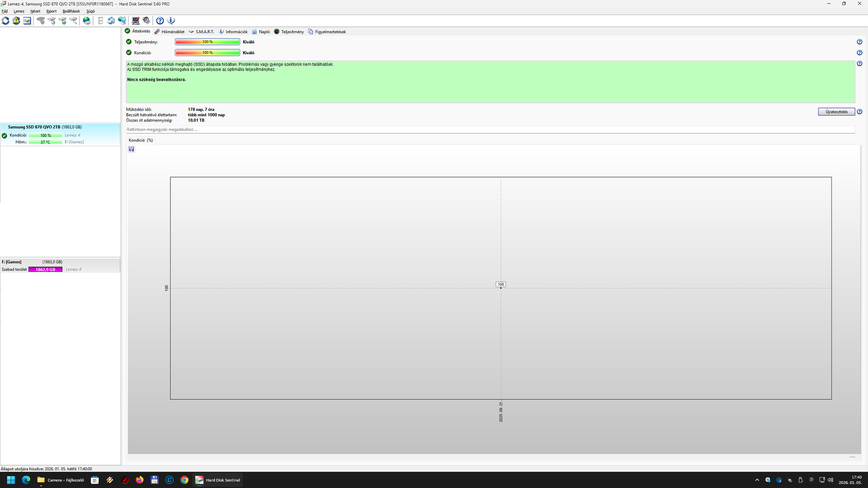Click the speaker sound toolbar icon

(x=147, y=21)
